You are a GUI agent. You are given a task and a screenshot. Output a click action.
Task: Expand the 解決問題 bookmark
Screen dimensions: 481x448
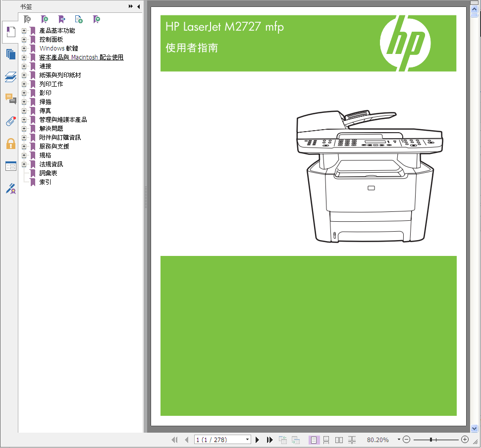pyautogui.click(x=24, y=129)
